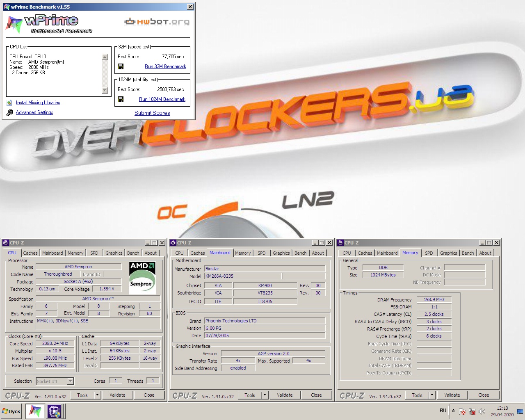525x420 pixels.
Task: Click the left CPU-Z window title icon
Action: (6, 243)
